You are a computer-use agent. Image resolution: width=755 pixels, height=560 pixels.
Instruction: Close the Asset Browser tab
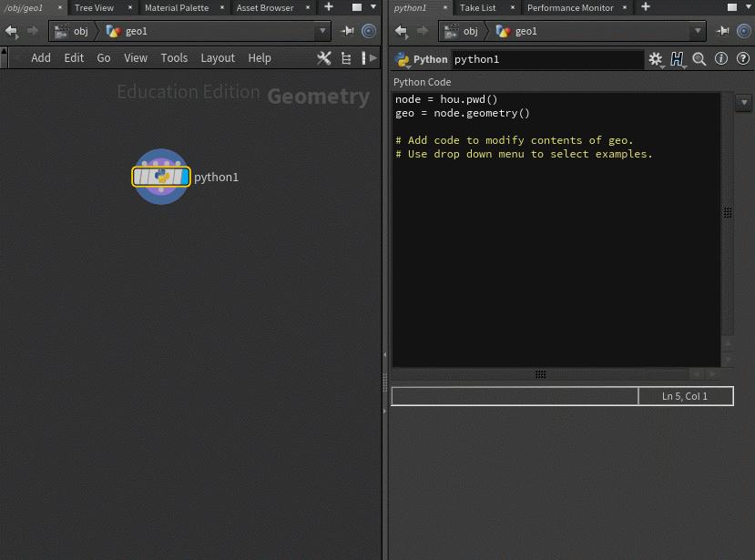(x=308, y=7)
